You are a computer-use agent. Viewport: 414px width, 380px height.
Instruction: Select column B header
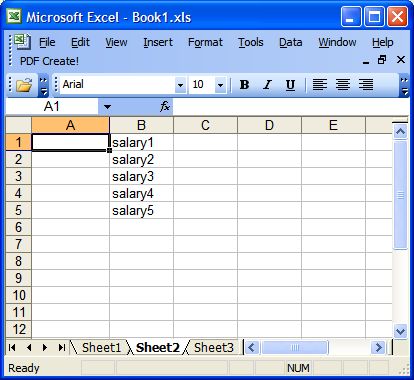(x=141, y=125)
